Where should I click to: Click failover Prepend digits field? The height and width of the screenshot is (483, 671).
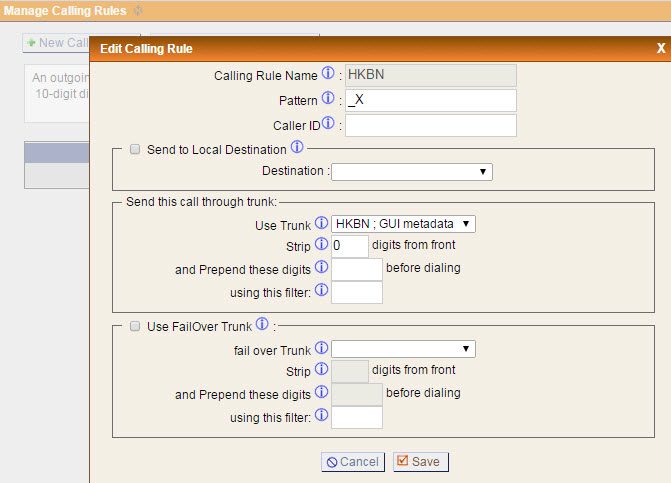(357, 394)
